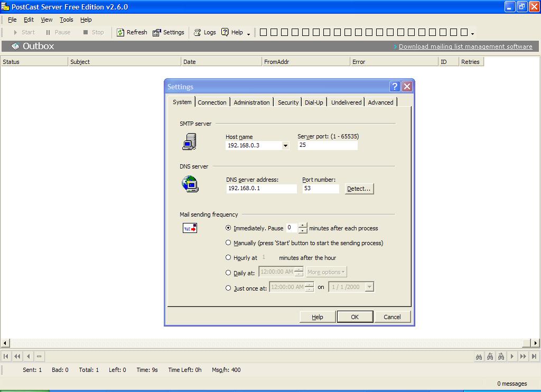Screen dimensions: 541x392
Task: Jump to first record navigation icon
Action: (x=6, y=356)
